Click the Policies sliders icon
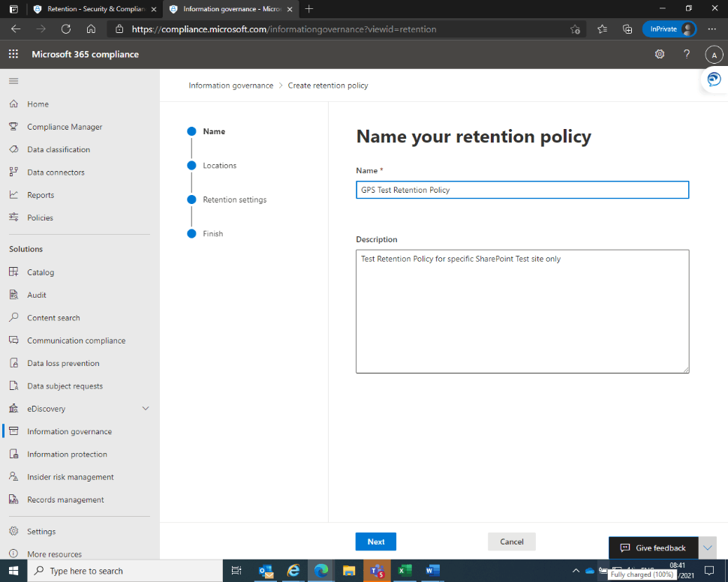Screen dimensions: 728x582 tap(14, 217)
